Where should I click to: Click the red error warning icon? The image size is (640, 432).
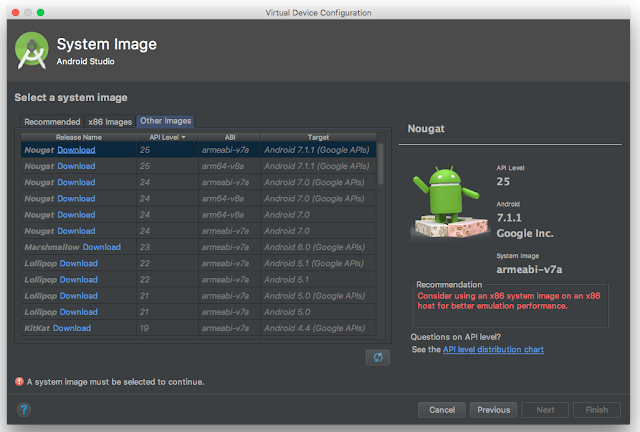pyautogui.click(x=19, y=381)
